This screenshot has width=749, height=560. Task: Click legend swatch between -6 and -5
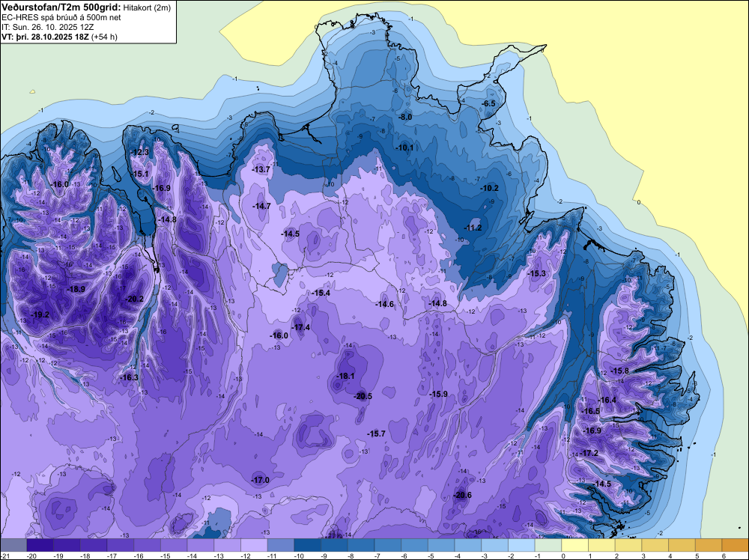[x=415, y=545]
